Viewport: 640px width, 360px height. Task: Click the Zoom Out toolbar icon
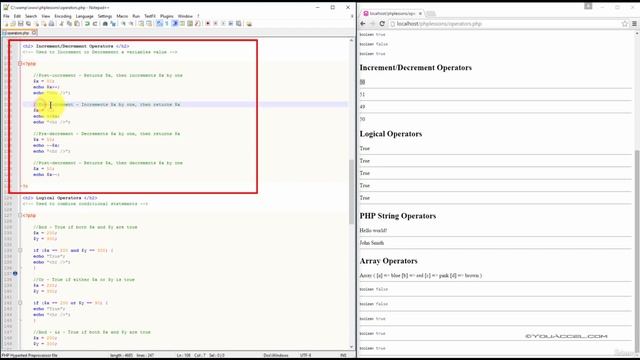(x=131, y=24)
